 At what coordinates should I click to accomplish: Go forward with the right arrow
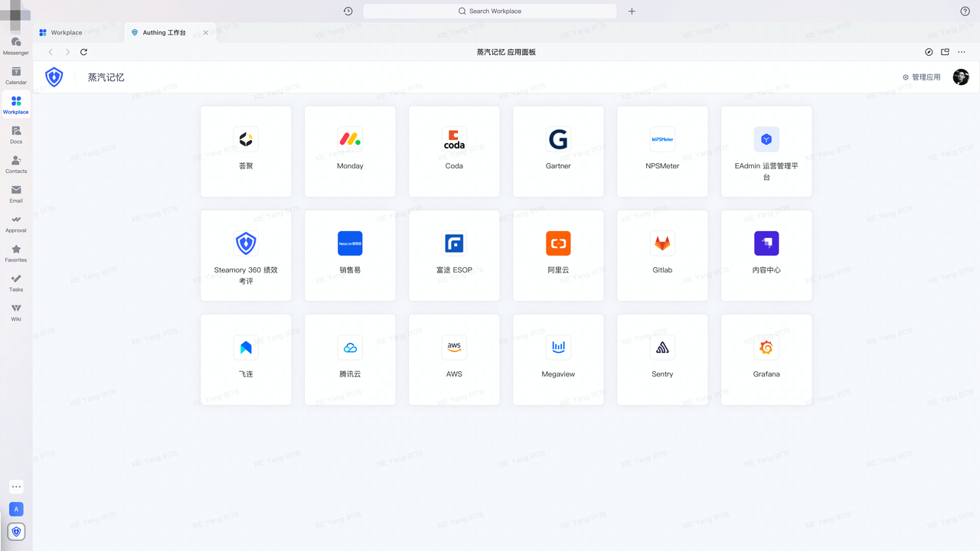(67, 52)
